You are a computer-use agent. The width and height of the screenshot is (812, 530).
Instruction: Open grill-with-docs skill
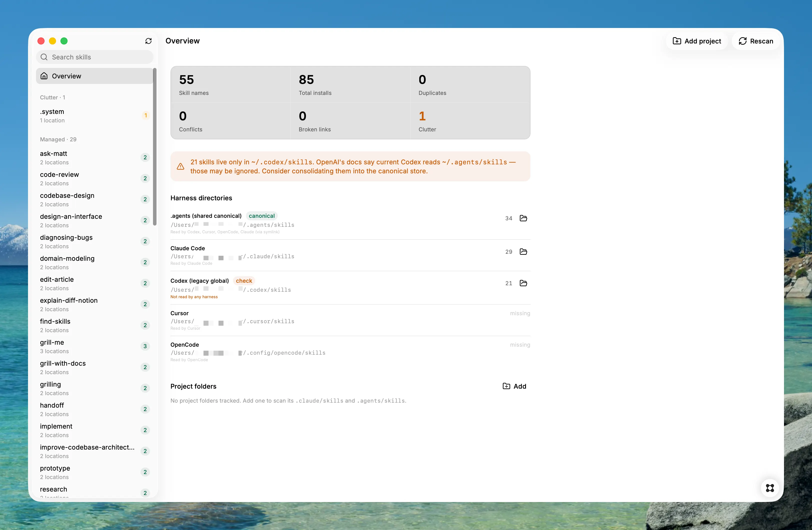[x=94, y=367]
